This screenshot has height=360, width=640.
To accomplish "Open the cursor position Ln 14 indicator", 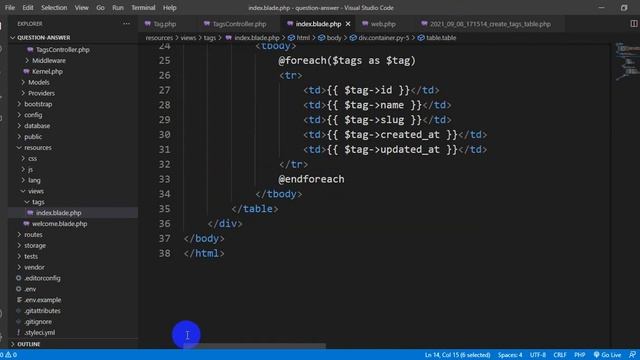I will coord(457,355).
